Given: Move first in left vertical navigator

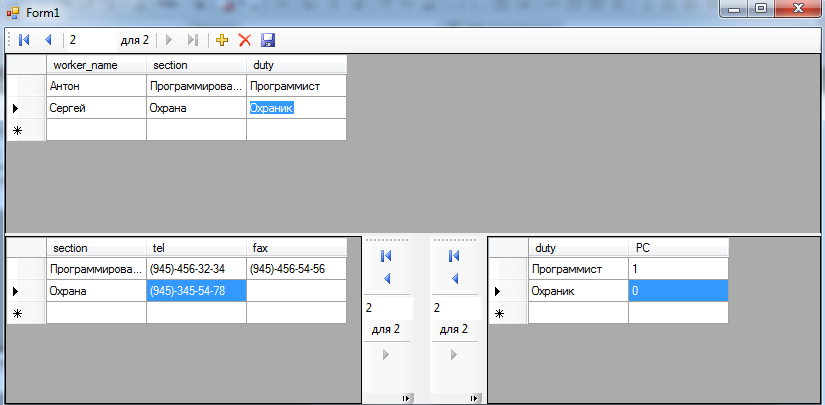Looking at the screenshot, I should 386,256.
